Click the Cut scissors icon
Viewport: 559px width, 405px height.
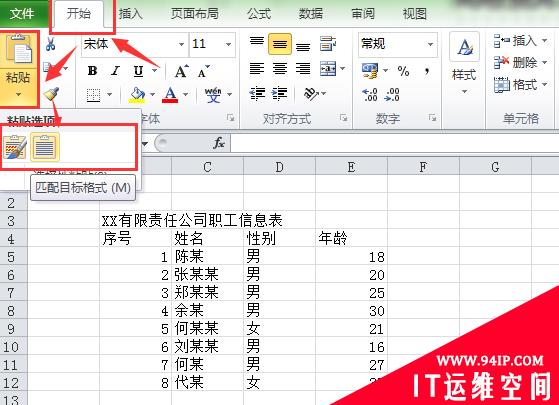(51, 44)
